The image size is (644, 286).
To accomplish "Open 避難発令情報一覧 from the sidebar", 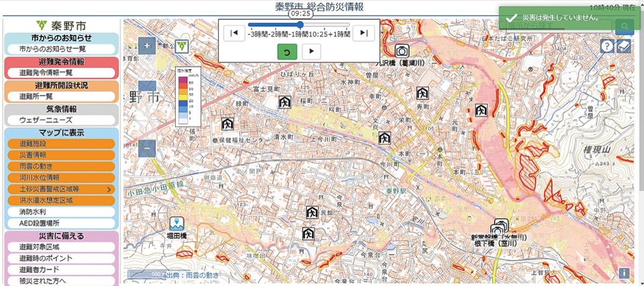I will coord(61,72).
